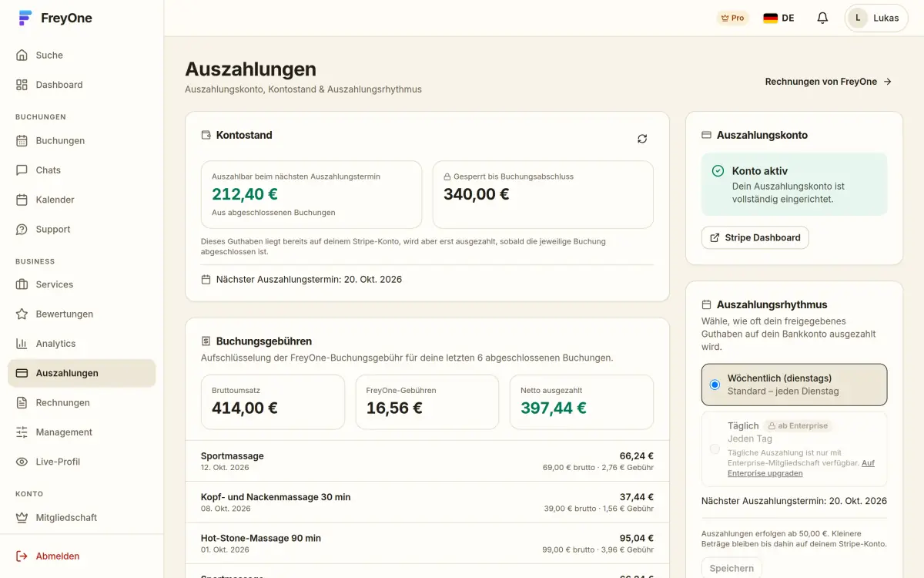The image size is (924, 578).
Task: Open the Lukas user menu
Action: coord(876,18)
